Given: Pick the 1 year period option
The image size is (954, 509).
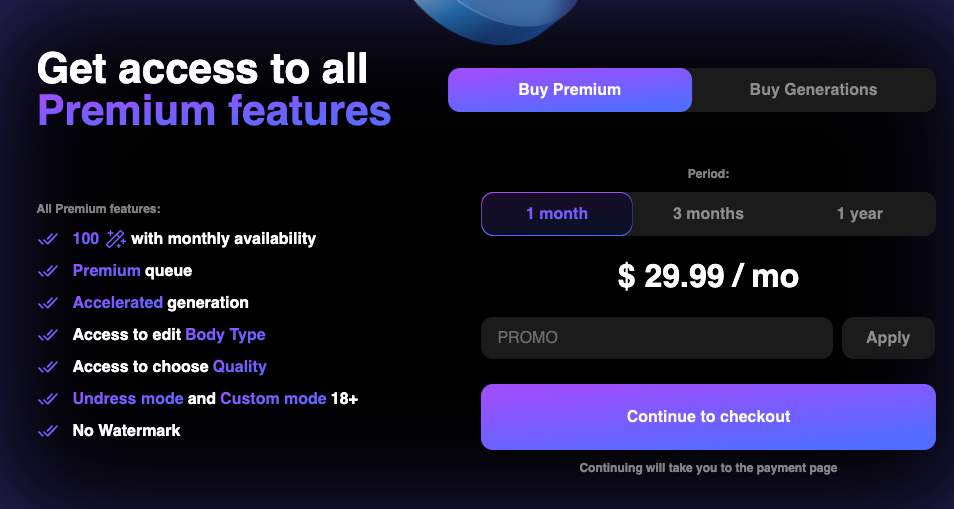Looking at the screenshot, I should (x=859, y=214).
